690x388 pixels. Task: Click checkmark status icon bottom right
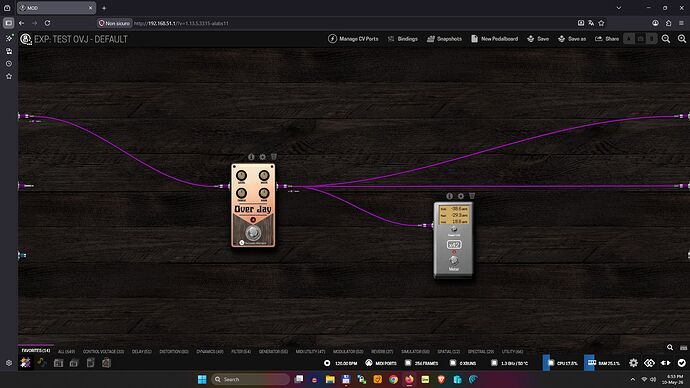click(682, 363)
